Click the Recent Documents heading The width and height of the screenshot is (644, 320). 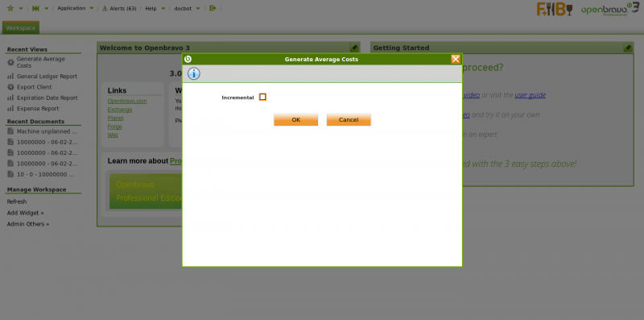pos(35,122)
